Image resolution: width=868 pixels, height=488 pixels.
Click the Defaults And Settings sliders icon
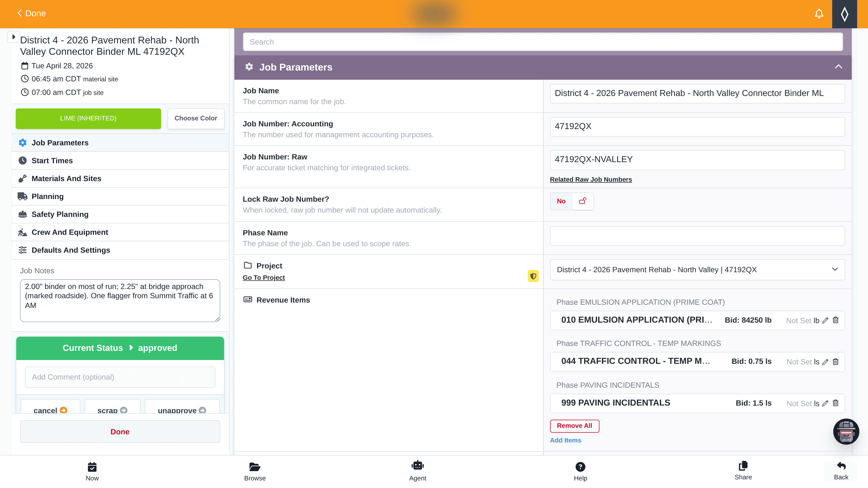pyautogui.click(x=23, y=250)
